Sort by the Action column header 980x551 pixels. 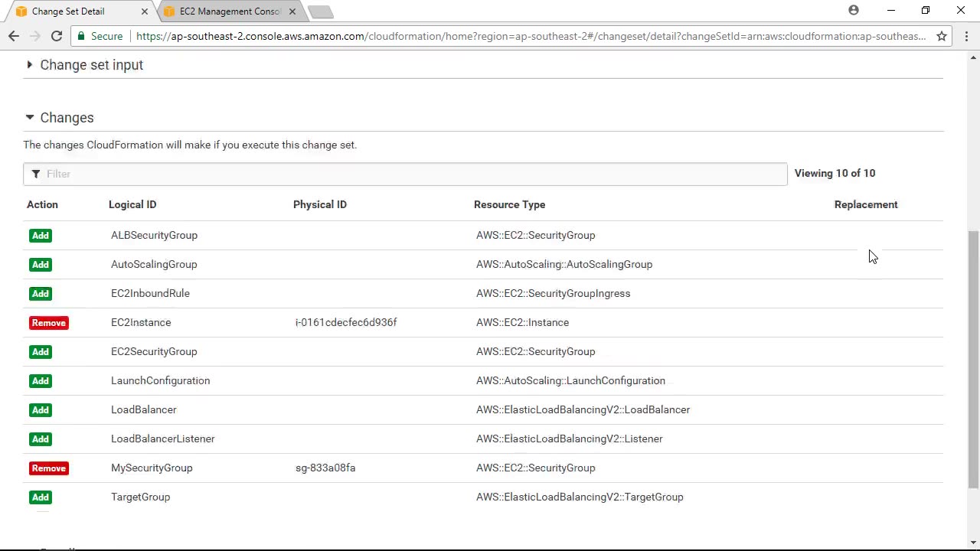[42, 204]
